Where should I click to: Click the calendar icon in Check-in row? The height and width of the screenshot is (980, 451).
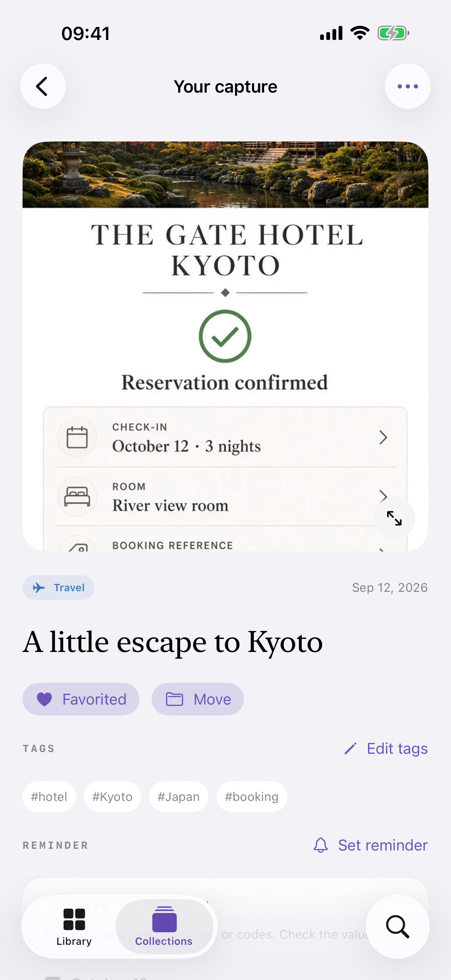pyautogui.click(x=77, y=437)
